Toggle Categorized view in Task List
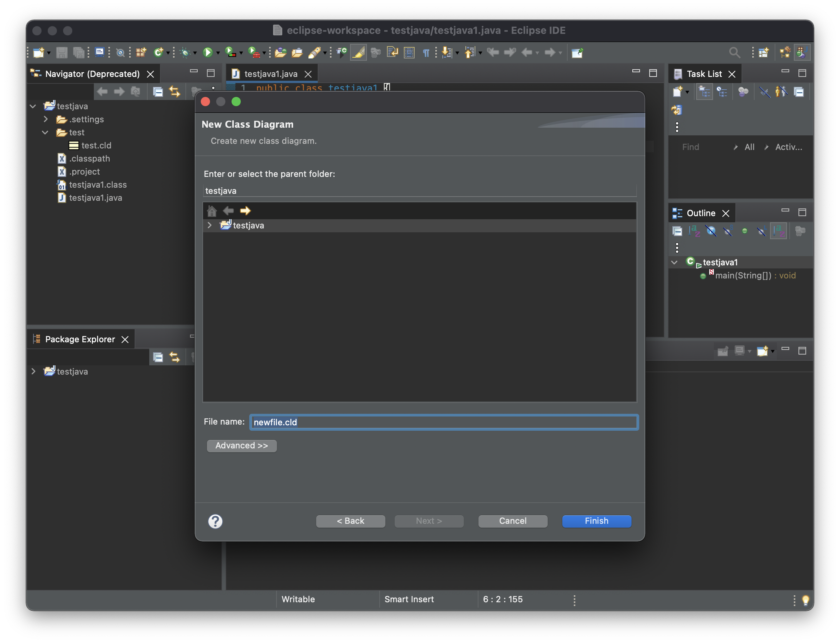 [x=704, y=92]
